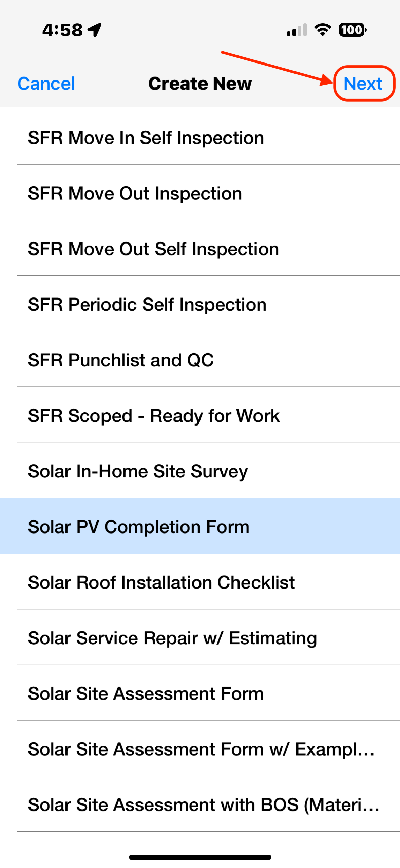
Task: Select SFR Move Out Self Inspection
Action: 200,249
